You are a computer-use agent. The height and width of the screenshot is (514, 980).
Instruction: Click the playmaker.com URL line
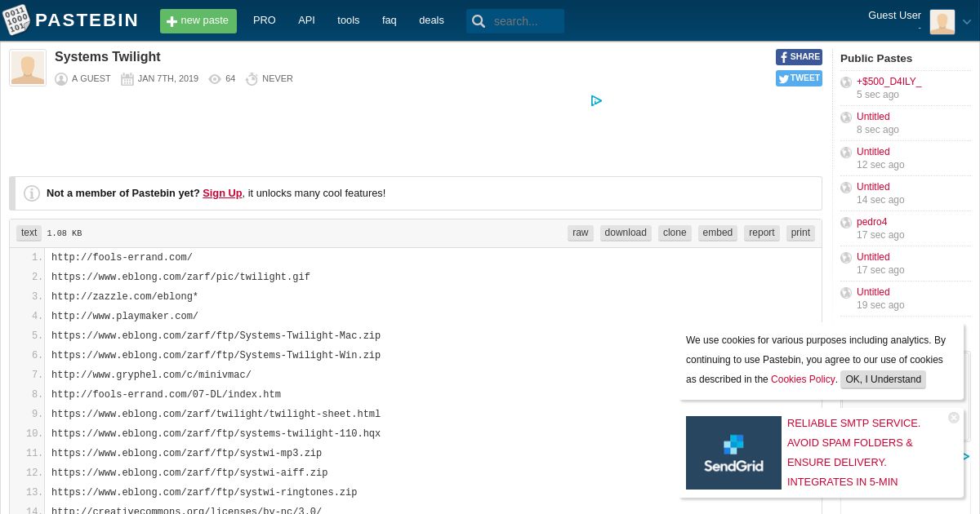click(125, 317)
